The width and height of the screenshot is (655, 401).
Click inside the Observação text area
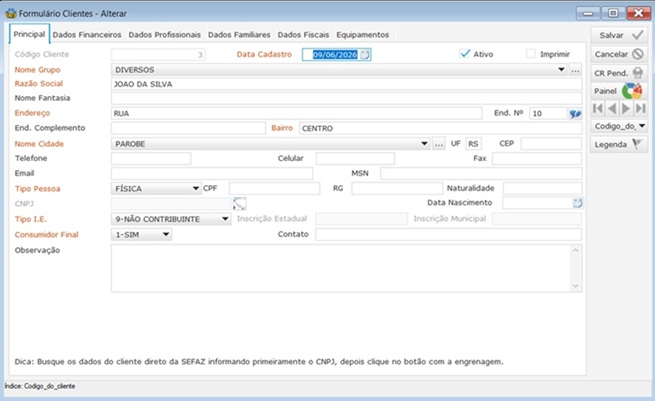pyautogui.click(x=346, y=268)
